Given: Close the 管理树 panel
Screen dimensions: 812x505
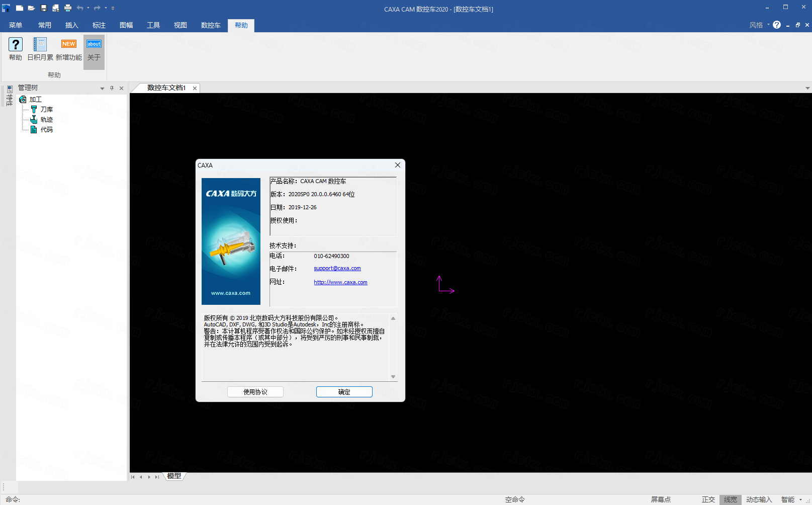Looking at the screenshot, I should click(121, 88).
